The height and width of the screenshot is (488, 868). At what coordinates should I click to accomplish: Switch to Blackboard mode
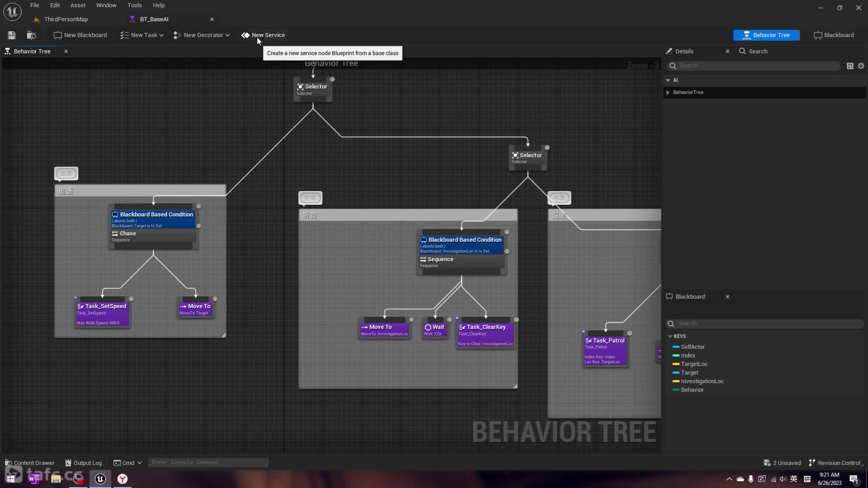point(834,35)
